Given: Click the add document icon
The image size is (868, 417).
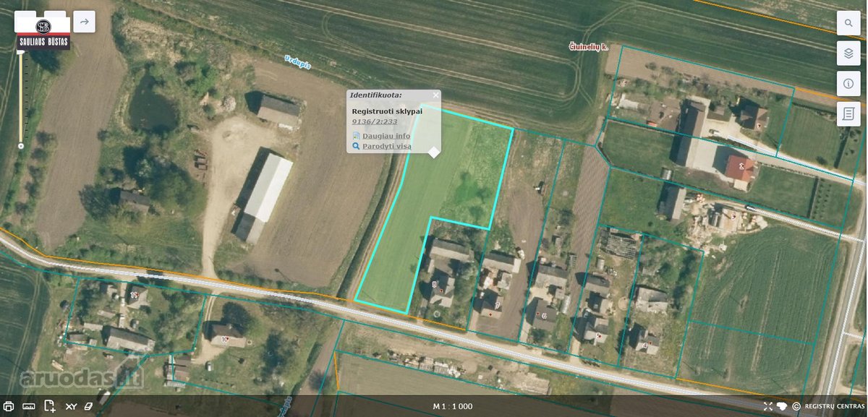Looking at the screenshot, I should point(49,406).
